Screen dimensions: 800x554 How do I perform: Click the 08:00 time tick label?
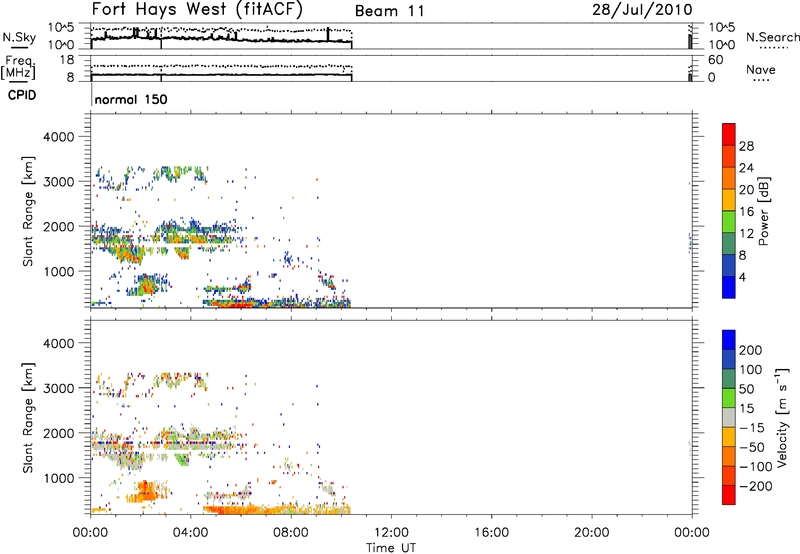click(x=291, y=533)
